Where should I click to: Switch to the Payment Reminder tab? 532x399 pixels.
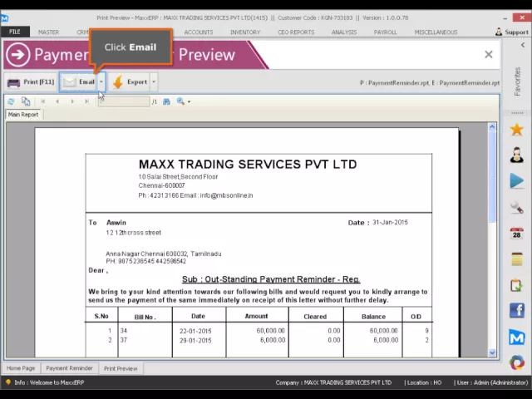[x=69, y=368]
